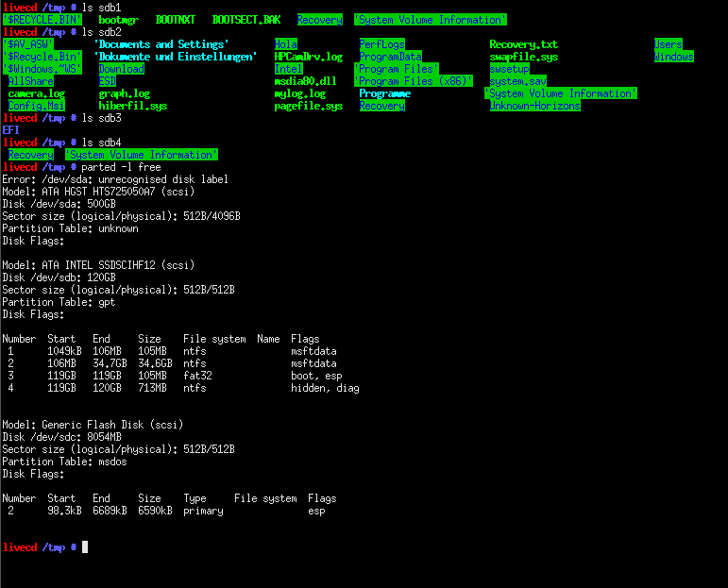The image size is (728, 588).
Task: Select the Windows directory name
Action: click(673, 57)
